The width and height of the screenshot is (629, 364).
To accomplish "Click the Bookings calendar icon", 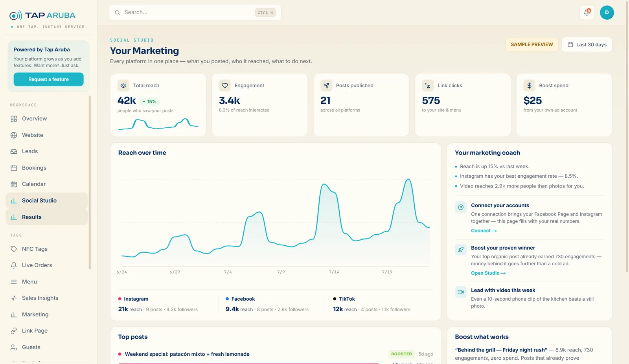I will (x=14, y=168).
